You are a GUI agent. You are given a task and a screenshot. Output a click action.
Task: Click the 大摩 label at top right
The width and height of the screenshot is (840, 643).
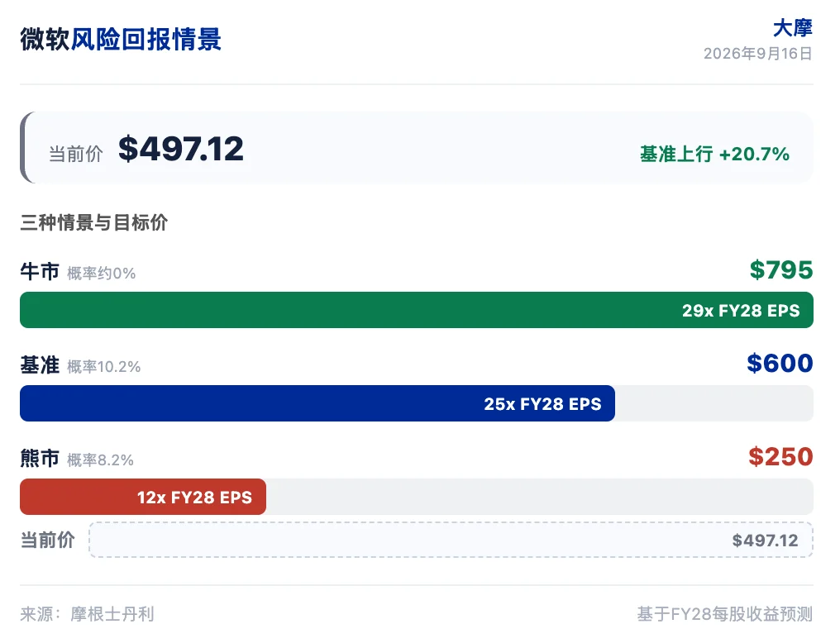tap(793, 28)
